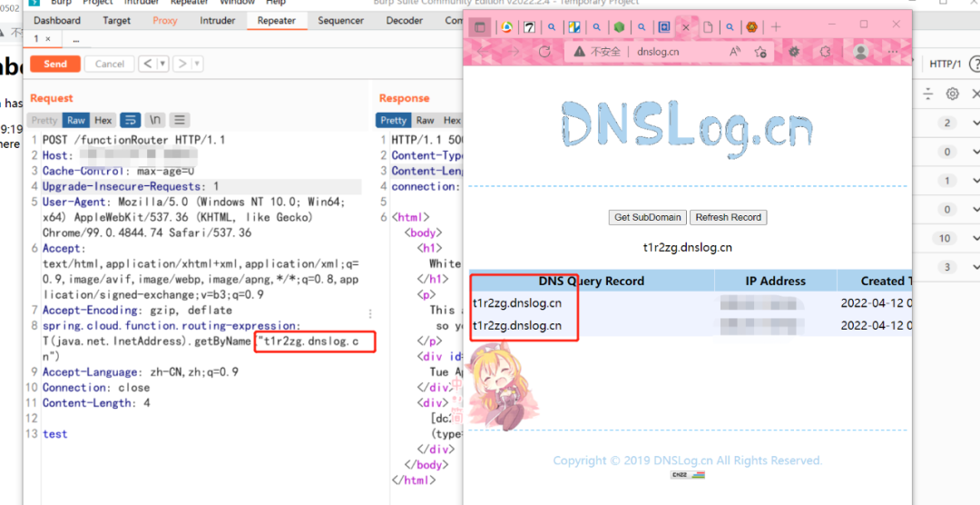Viewport: 980px width, 505px height.
Task: Open a new browser tab with plus icon
Action: [x=776, y=27]
